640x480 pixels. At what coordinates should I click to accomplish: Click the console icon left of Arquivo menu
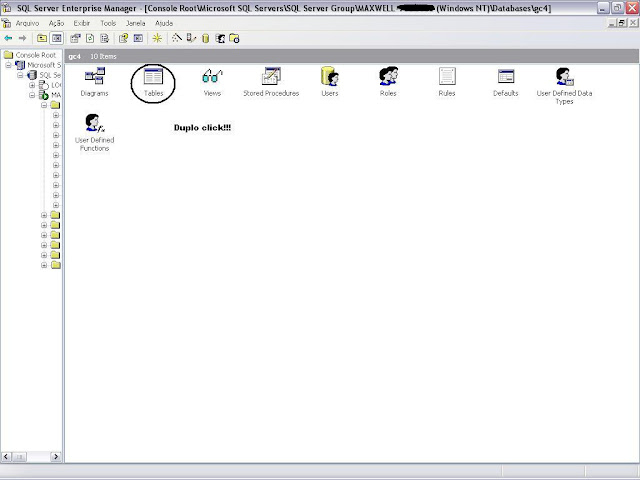point(6,23)
